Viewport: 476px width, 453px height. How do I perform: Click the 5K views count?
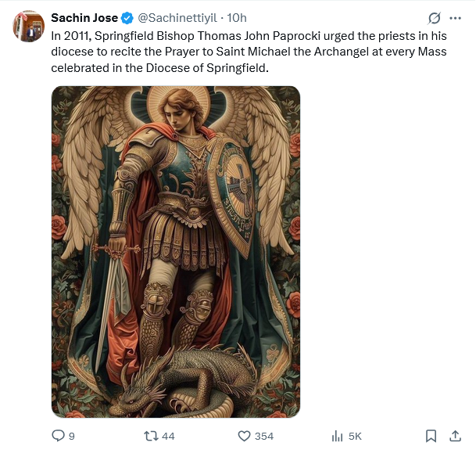(355, 436)
